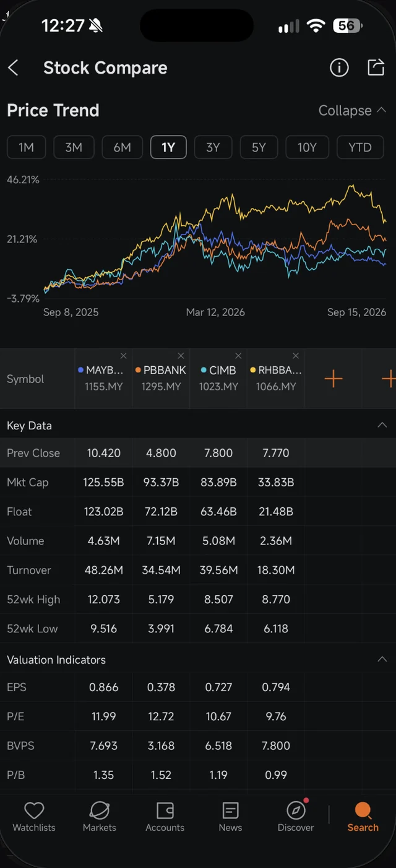Select the 1M time range
Screen dimensions: 396x868
coord(26,147)
